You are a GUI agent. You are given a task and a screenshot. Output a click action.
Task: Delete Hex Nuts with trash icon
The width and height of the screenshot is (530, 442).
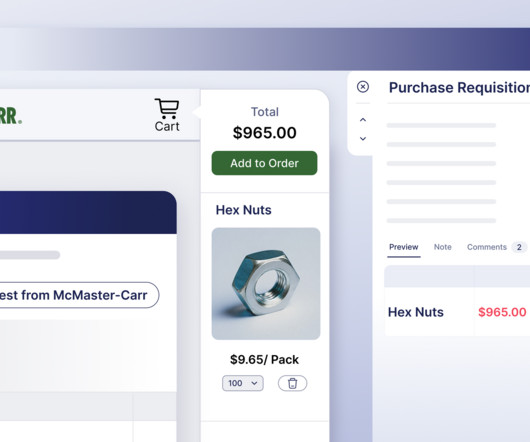292,383
